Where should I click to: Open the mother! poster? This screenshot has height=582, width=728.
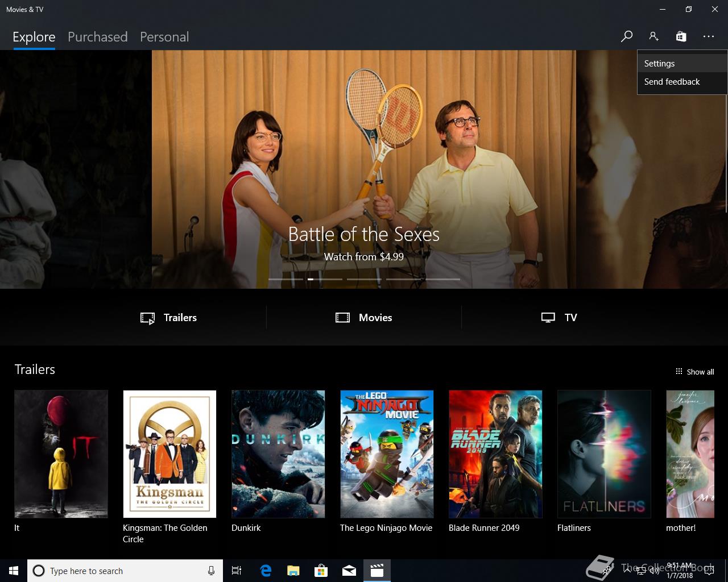(x=690, y=454)
